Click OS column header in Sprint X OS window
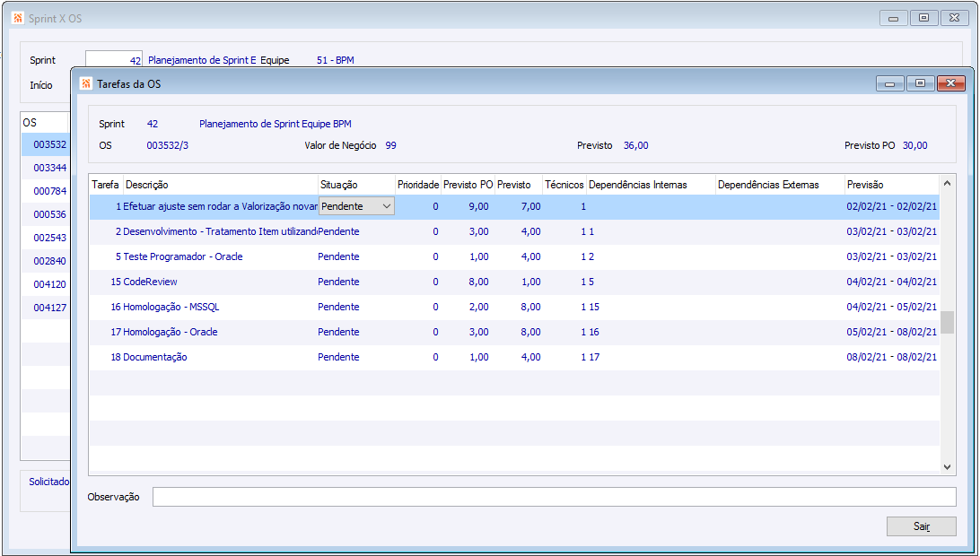The image size is (980, 556). point(44,123)
